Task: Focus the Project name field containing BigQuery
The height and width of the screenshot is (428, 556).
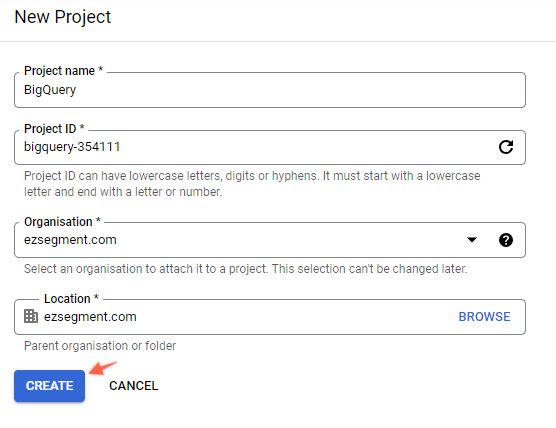Action: [270, 90]
